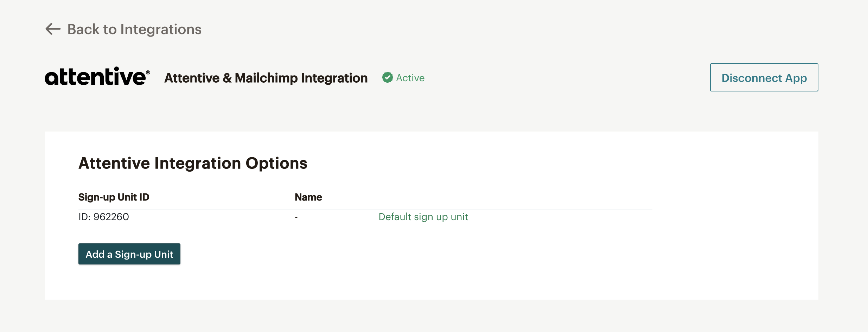Click the registered trademark symbol on logo
This screenshot has height=332, width=868.
tap(148, 72)
